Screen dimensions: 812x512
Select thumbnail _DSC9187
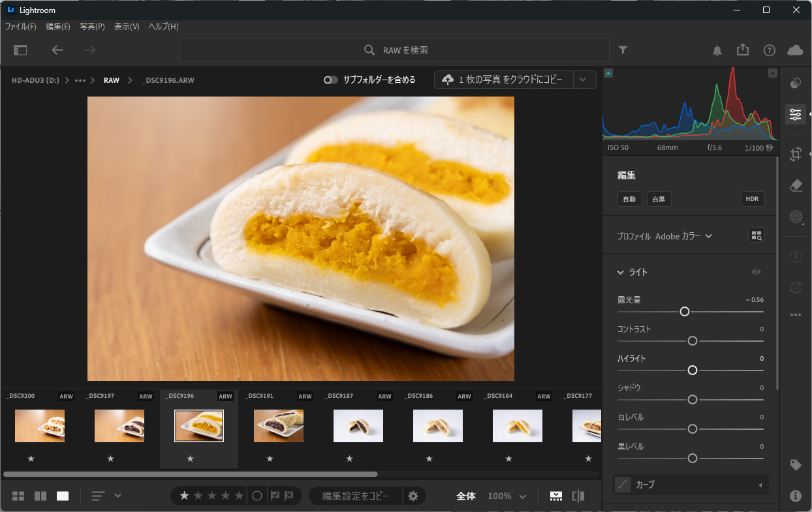tap(358, 426)
